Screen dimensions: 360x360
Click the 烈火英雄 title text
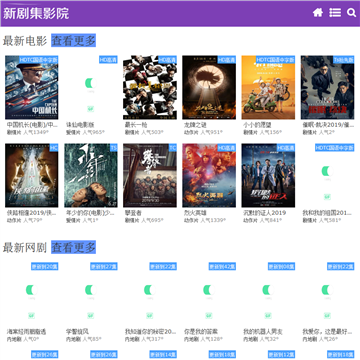coord(195,213)
